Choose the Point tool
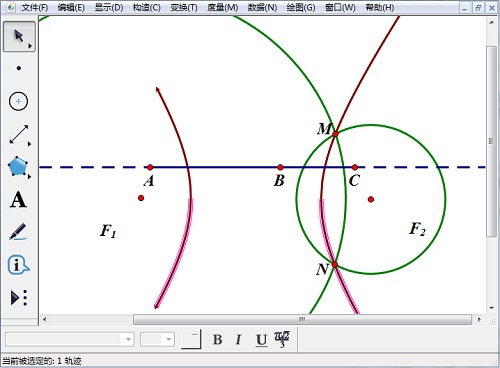Viewport: 500px width, 368px height. pyautogui.click(x=19, y=68)
